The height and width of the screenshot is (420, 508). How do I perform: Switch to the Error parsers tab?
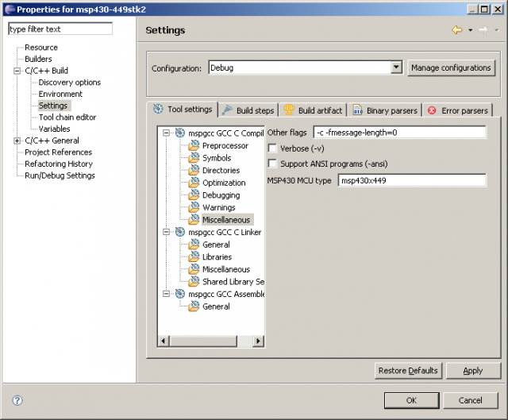click(x=457, y=110)
